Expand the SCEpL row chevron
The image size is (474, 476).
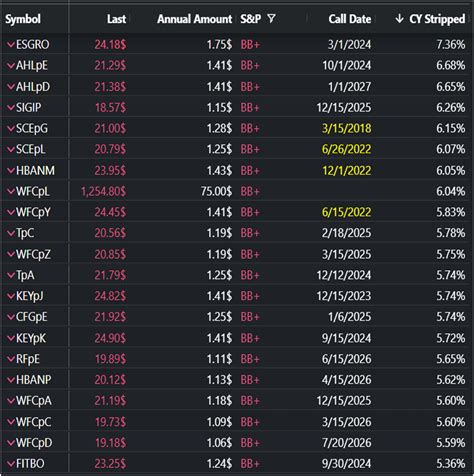click(x=11, y=149)
